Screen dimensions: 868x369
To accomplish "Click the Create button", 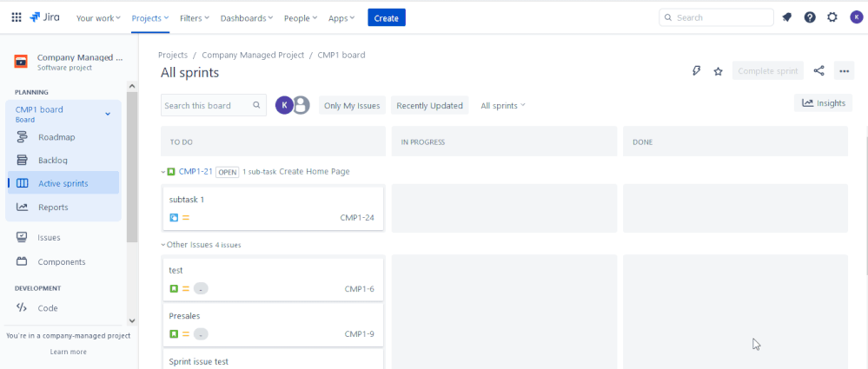I will (387, 17).
